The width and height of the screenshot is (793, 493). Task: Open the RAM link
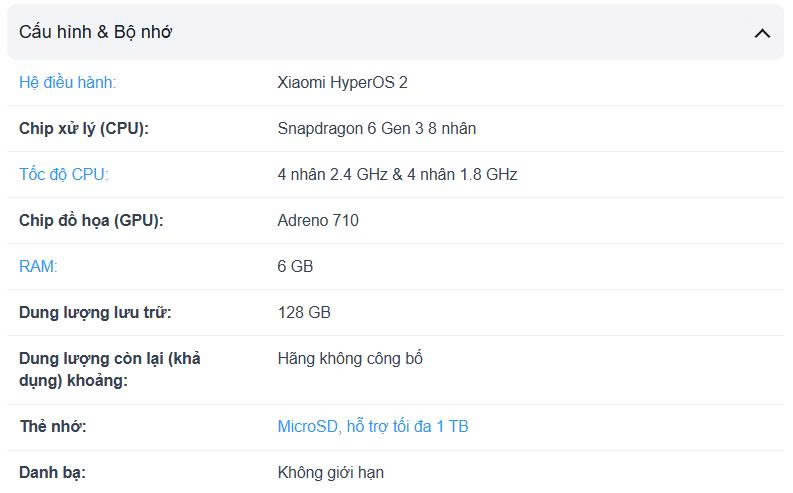tap(38, 266)
